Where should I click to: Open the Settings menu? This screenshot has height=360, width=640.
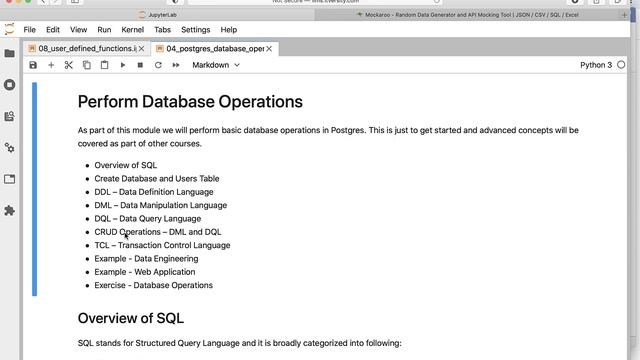(x=196, y=30)
